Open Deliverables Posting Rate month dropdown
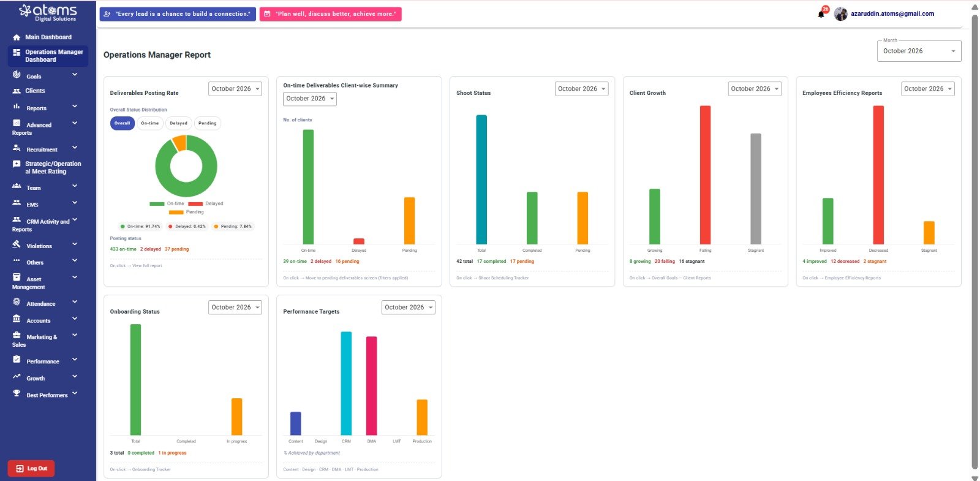This screenshot has height=481, width=980. 235,89
